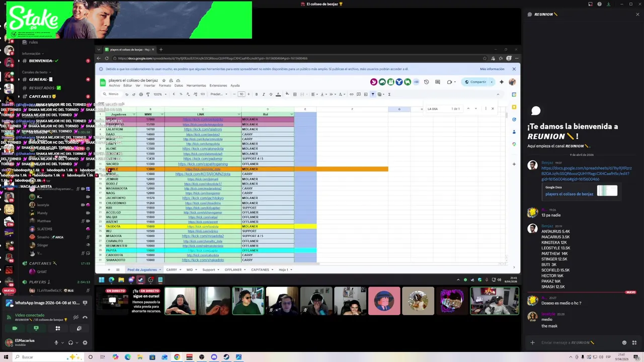
Task: Open the Archivo menu
Action: 114,85
